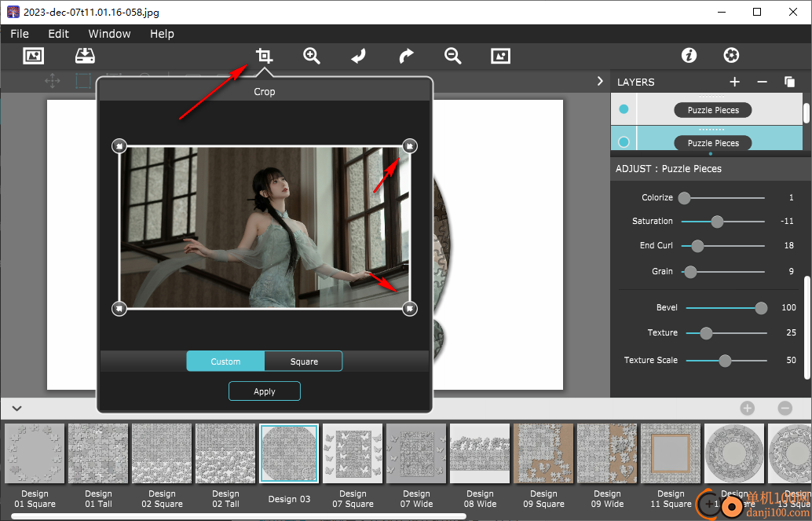
Task: Pick the Design 01 Tall preset
Action: (98, 453)
